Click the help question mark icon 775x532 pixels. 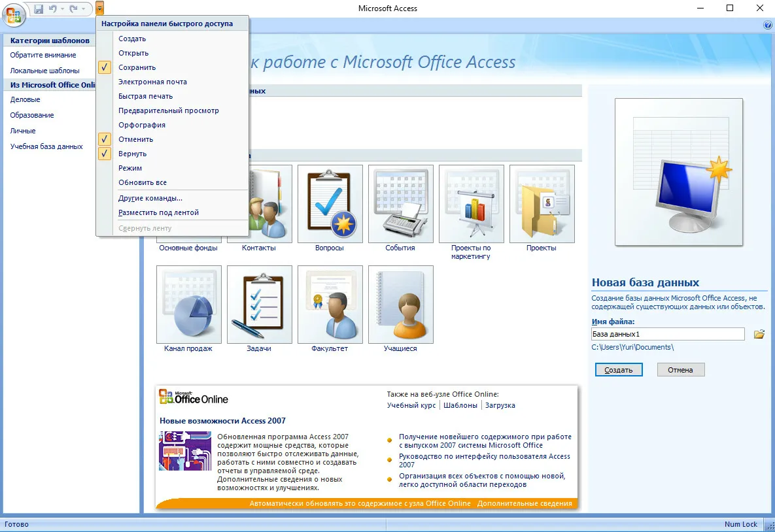pyautogui.click(x=768, y=25)
